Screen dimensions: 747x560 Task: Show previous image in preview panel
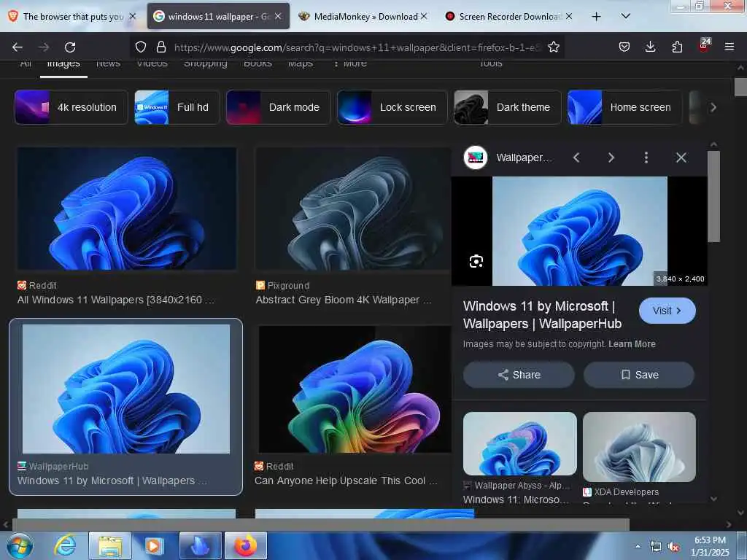pos(576,157)
